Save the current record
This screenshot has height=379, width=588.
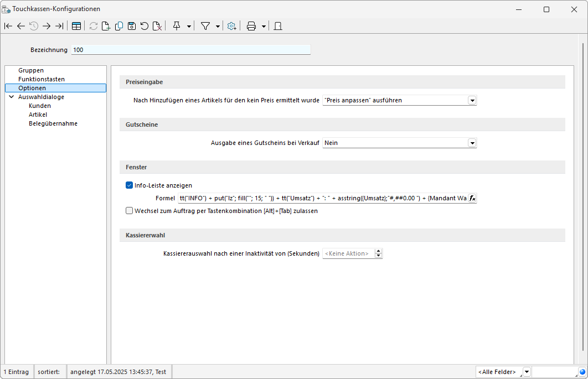pyautogui.click(x=132, y=26)
